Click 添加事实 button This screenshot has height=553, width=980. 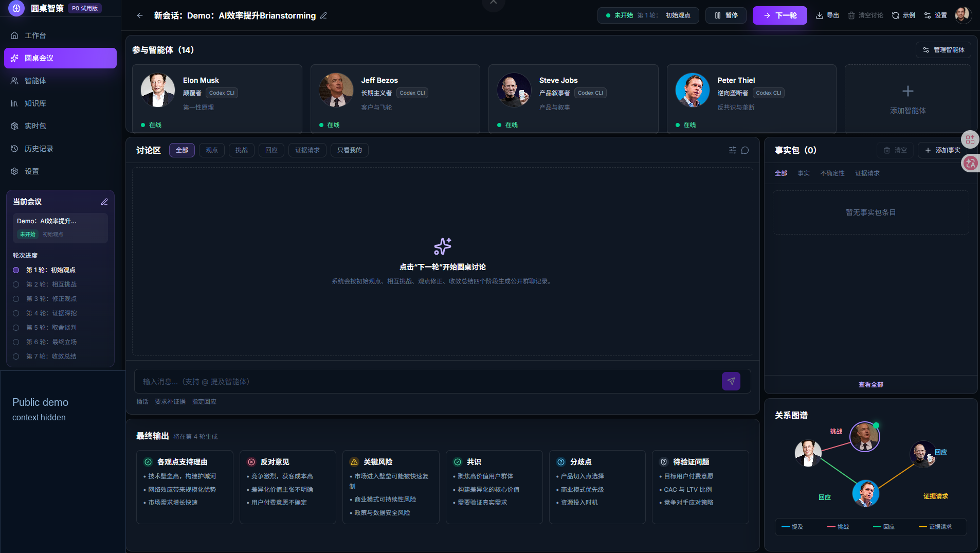pyautogui.click(x=942, y=150)
